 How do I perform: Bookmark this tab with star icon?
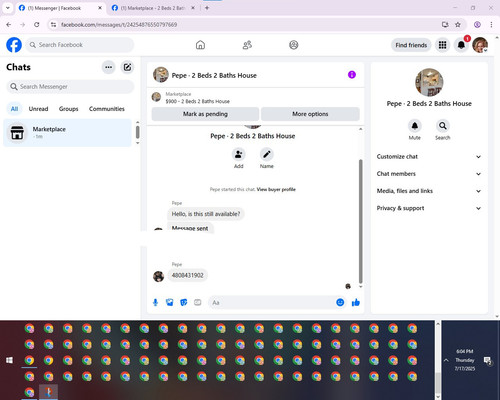458,25
